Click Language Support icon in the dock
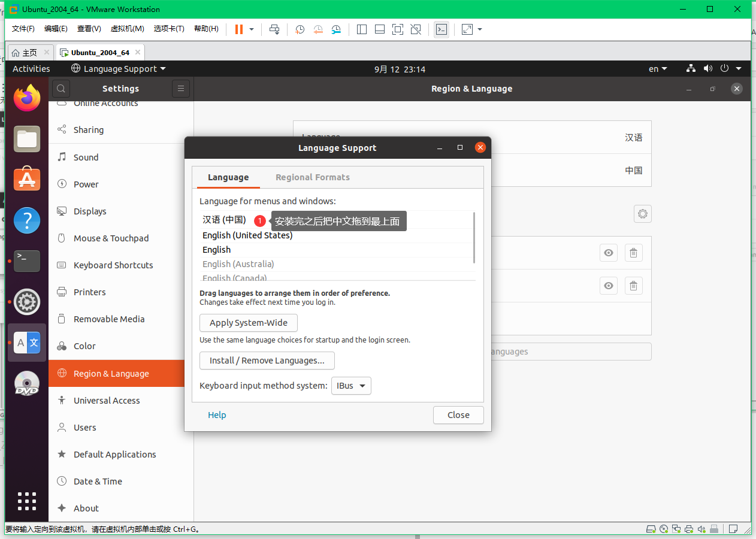Screen dimensions: 756x539 (27, 343)
